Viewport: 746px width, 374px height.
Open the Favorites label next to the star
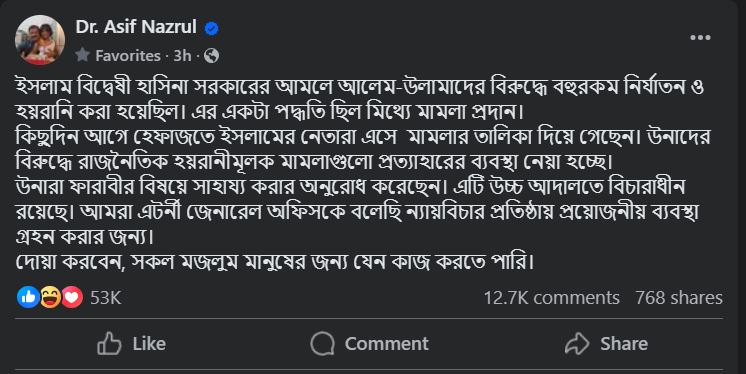pyautogui.click(x=128, y=56)
